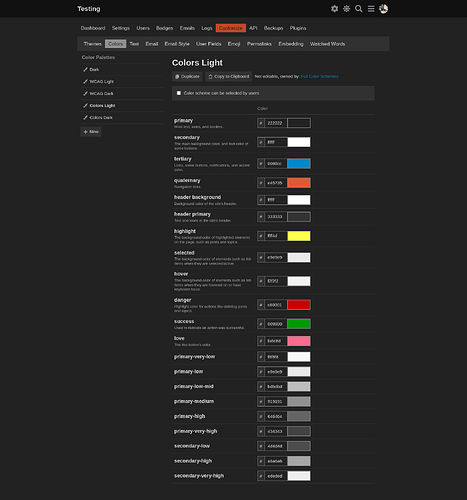The height and width of the screenshot is (500, 467).
Task: Click the primary color swatch
Action: [299, 123]
